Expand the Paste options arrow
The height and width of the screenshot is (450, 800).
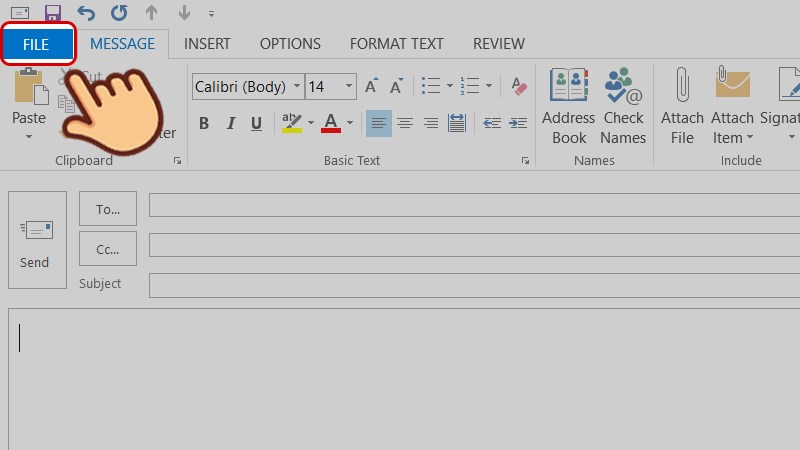[x=29, y=137]
